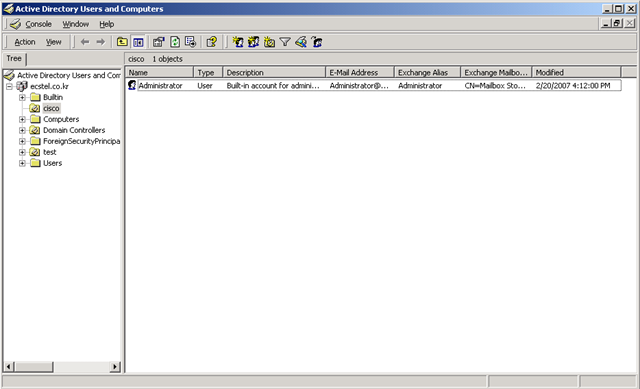The image size is (640, 389).
Task: Open the Window menu
Action: point(76,24)
